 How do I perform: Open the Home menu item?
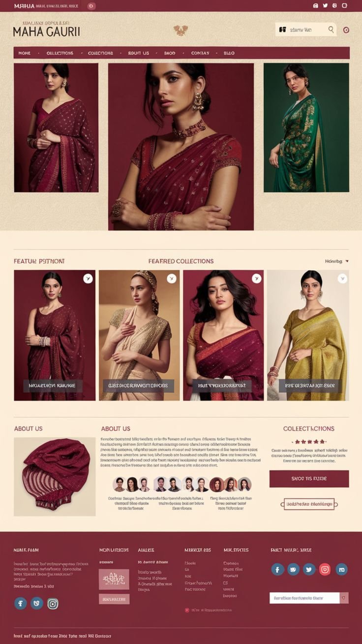(25, 53)
